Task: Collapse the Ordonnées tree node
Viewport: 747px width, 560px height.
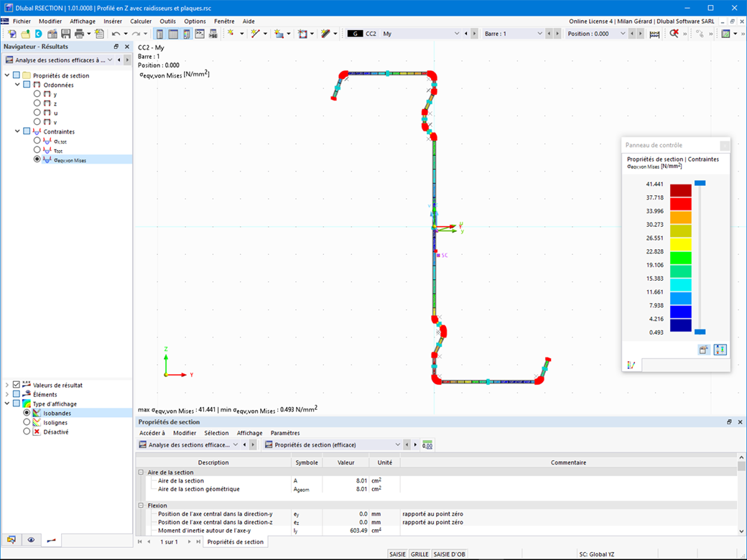Action: coord(18,84)
